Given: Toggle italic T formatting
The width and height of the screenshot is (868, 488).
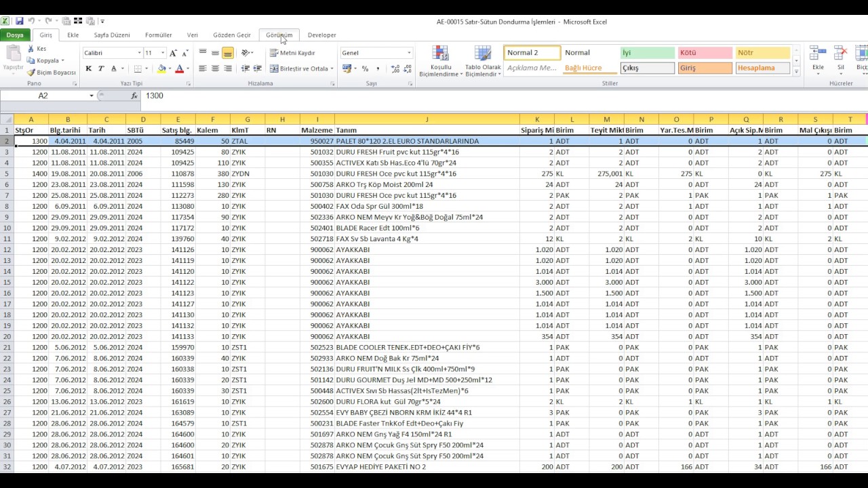Looking at the screenshot, I should coord(101,68).
